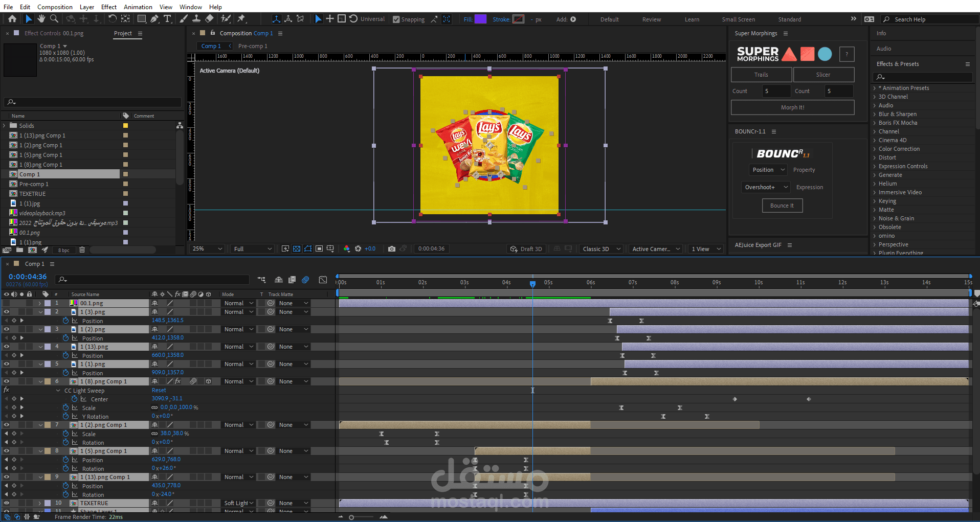This screenshot has height=522, width=980.
Task: Take a snapshot with the camera icon
Action: 392,249
